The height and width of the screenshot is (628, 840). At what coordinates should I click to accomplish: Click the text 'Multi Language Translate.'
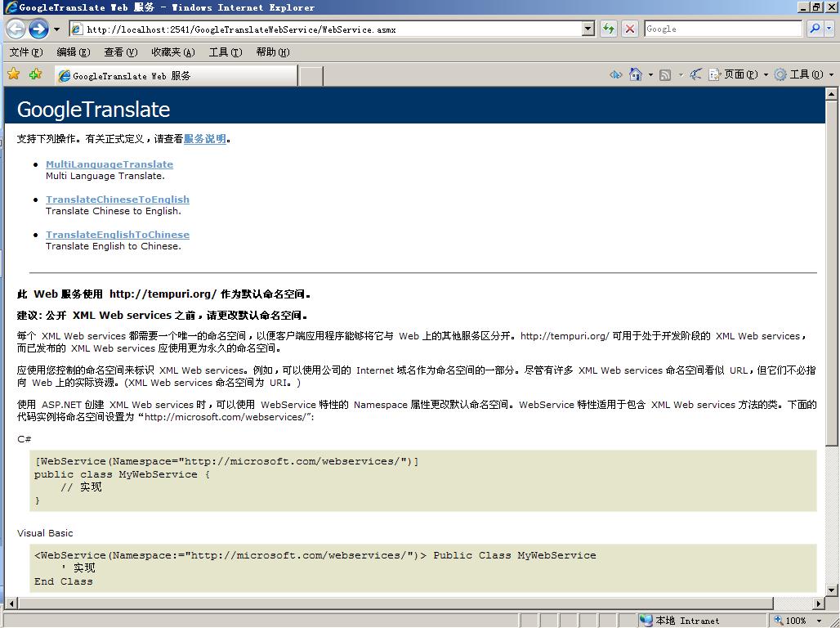pyautogui.click(x=105, y=176)
